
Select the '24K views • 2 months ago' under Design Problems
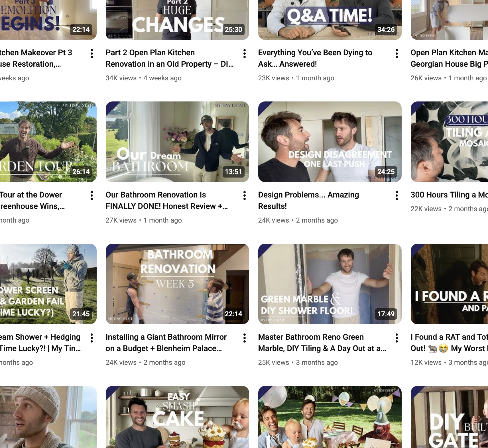click(x=298, y=220)
